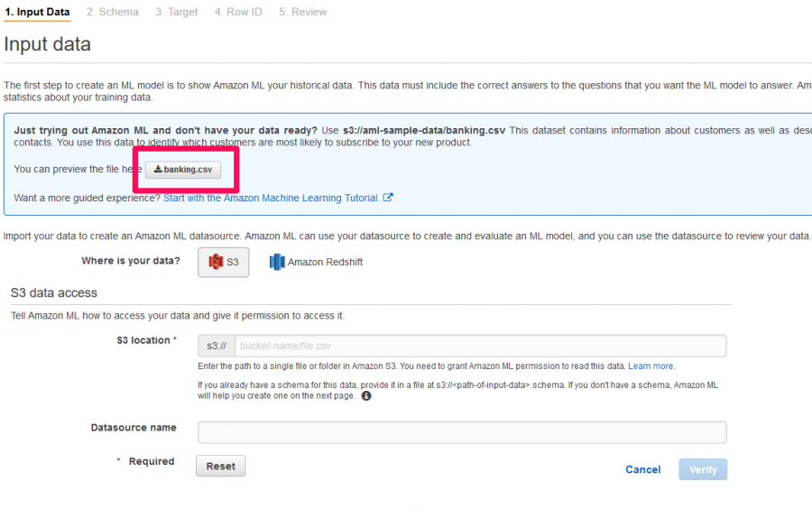The image size is (812, 519).
Task: Click the Reset button
Action: point(221,466)
